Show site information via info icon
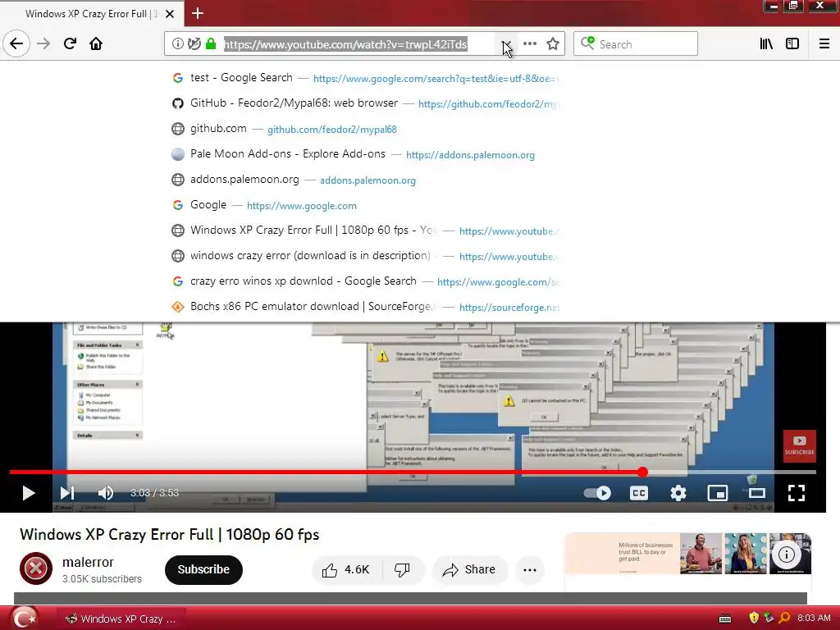This screenshot has width=840, height=630. pyautogui.click(x=178, y=44)
